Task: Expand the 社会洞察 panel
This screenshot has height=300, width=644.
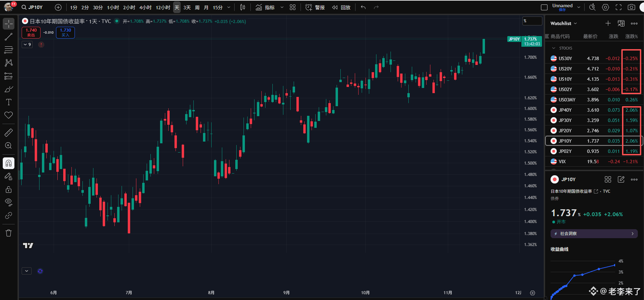Action: 594,234
